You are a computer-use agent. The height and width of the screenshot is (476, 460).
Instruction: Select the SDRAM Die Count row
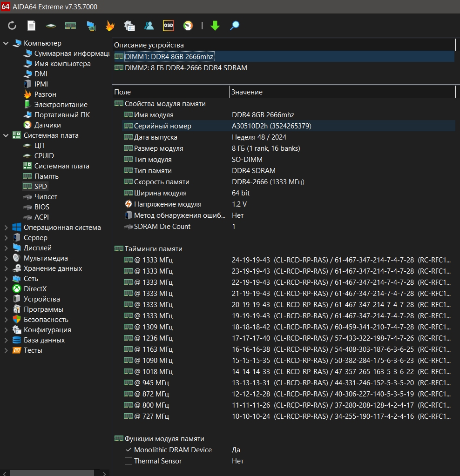point(289,227)
